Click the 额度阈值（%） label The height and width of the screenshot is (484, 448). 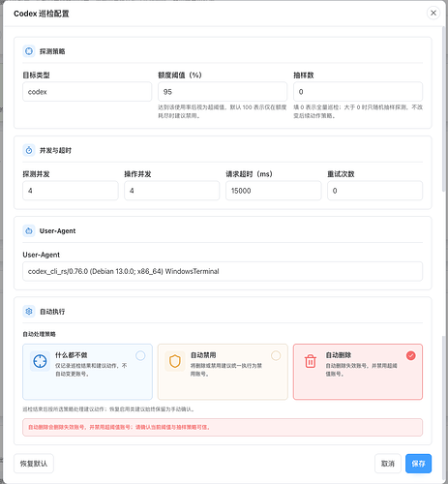180,76
